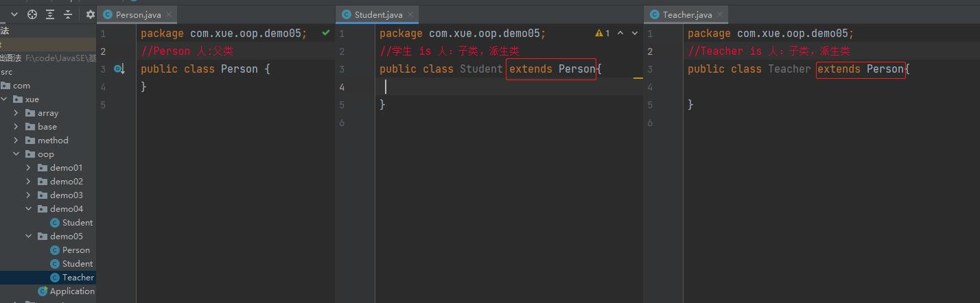
Task: Collapse the demo05 folder
Action: tap(29, 237)
